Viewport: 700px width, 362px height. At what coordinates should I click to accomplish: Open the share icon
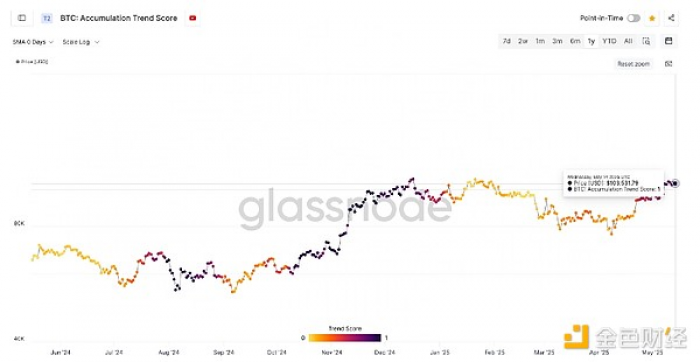671,18
